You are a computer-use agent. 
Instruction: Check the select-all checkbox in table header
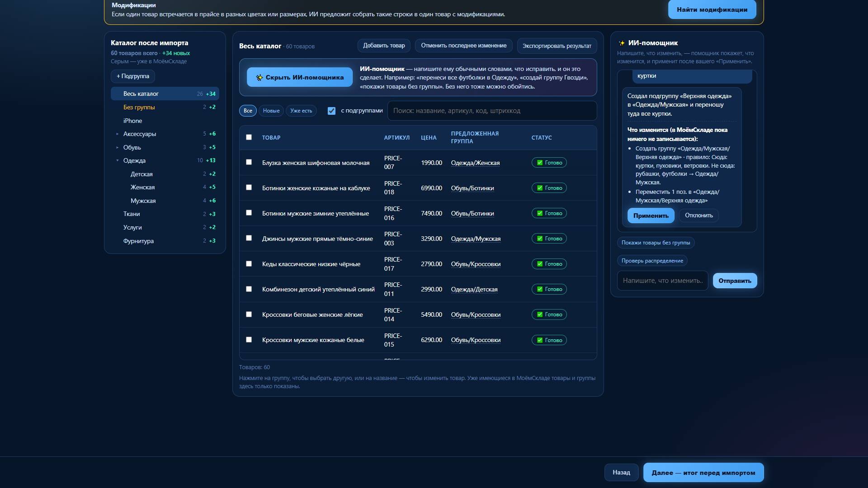click(249, 137)
